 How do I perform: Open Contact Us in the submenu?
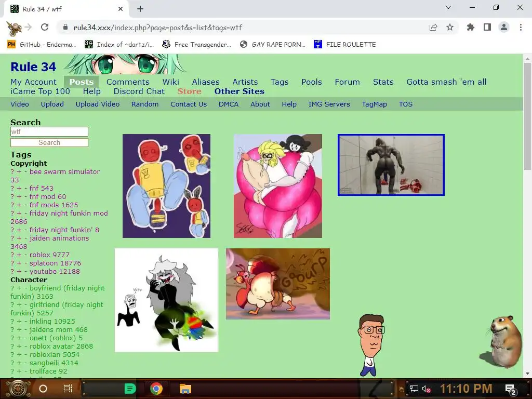(x=189, y=104)
